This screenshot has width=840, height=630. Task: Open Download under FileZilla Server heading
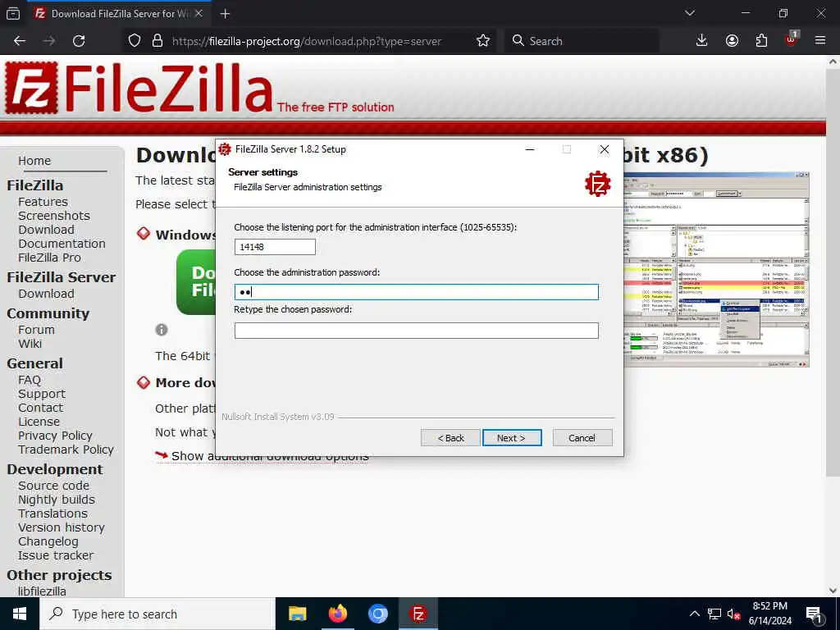(46, 294)
